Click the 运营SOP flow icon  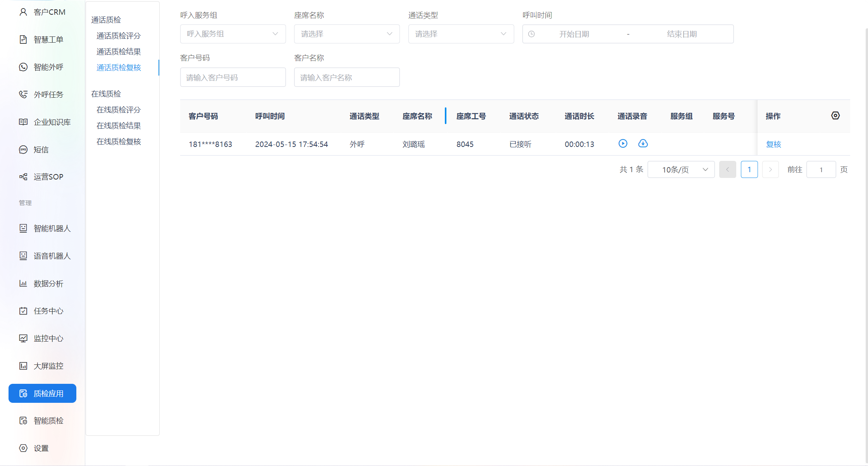tap(23, 177)
